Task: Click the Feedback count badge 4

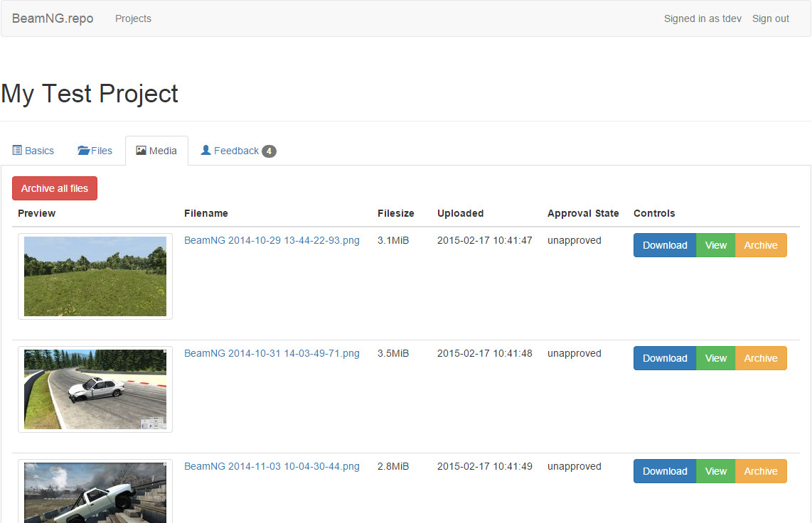Action: [x=269, y=151]
